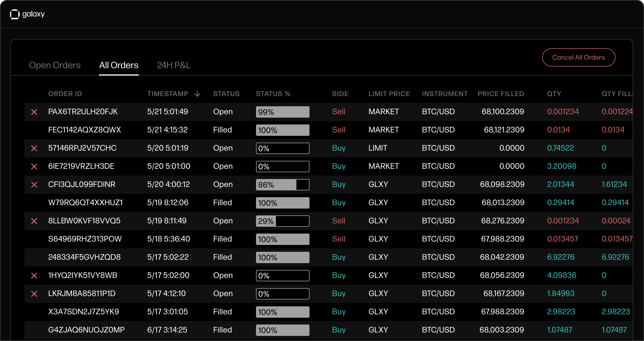Sort by the QTY column header
This screenshot has width=644, height=341.
[x=554, y=94]
